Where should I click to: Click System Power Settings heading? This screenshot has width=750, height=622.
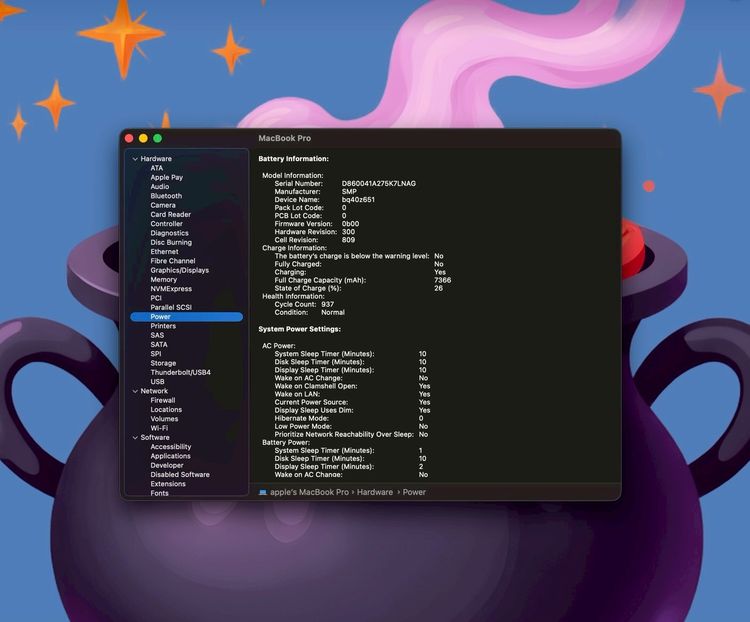[x=299, y=329]
